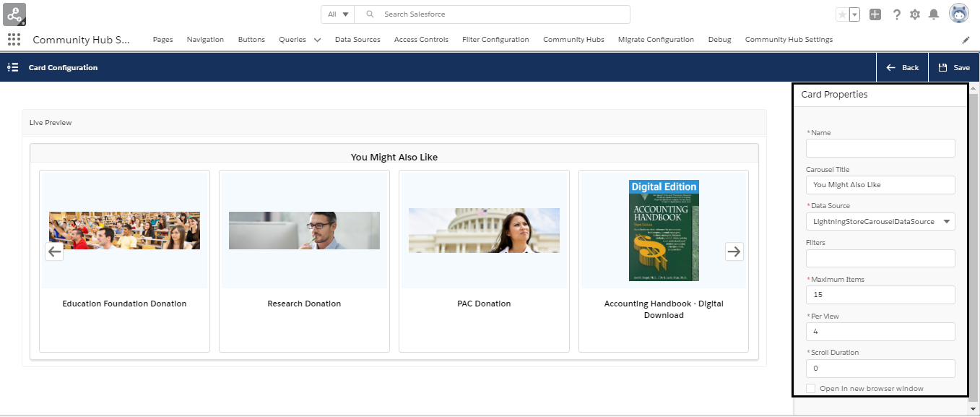This screenshot has width=980, height=417.
Task: Open the search scope All dropdown
Action: [x=338, y=14]
